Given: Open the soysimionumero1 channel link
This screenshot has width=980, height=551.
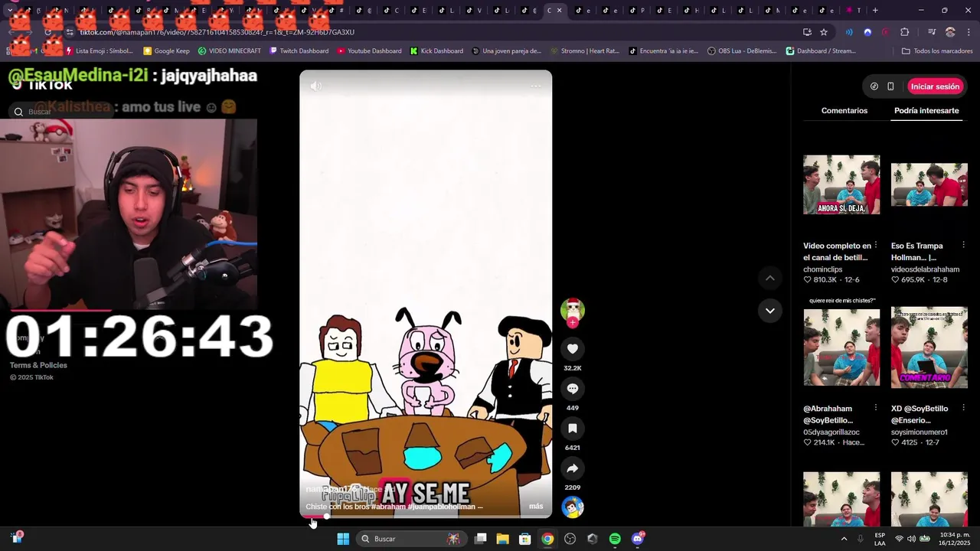Looking at the screenshot, I should pos(919,432).
